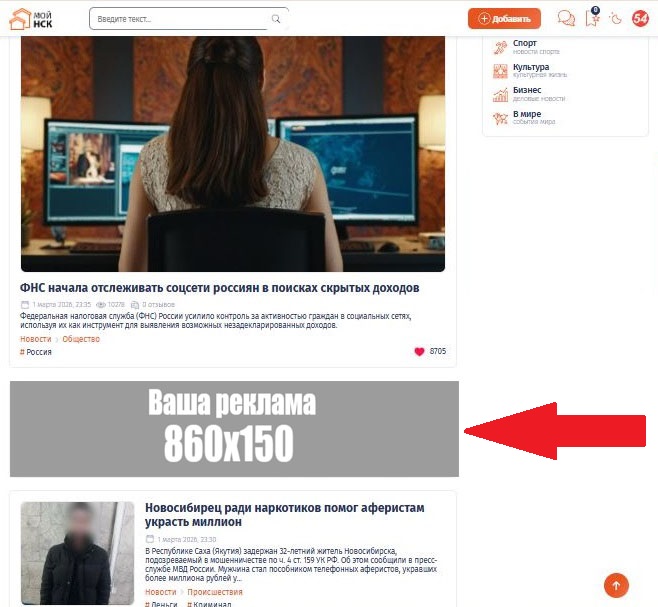This screenshot has width=658, height=607.
Task: Open В мире section in the sidebar
Action: click(526, 115)
